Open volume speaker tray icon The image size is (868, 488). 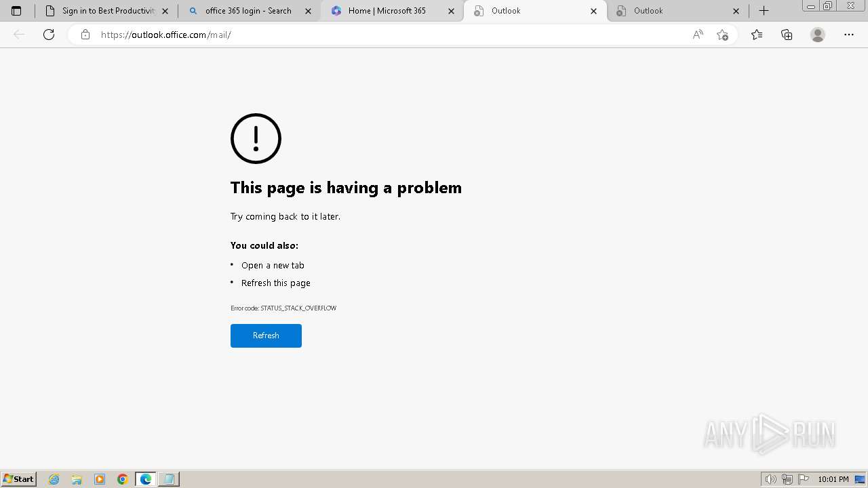[x=770, y=479]
